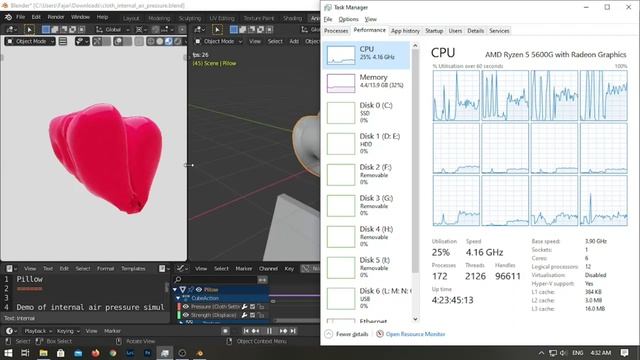Toggle the eye icon on the Pressure channel
This screenshot has width=640, height=360.
186,307
